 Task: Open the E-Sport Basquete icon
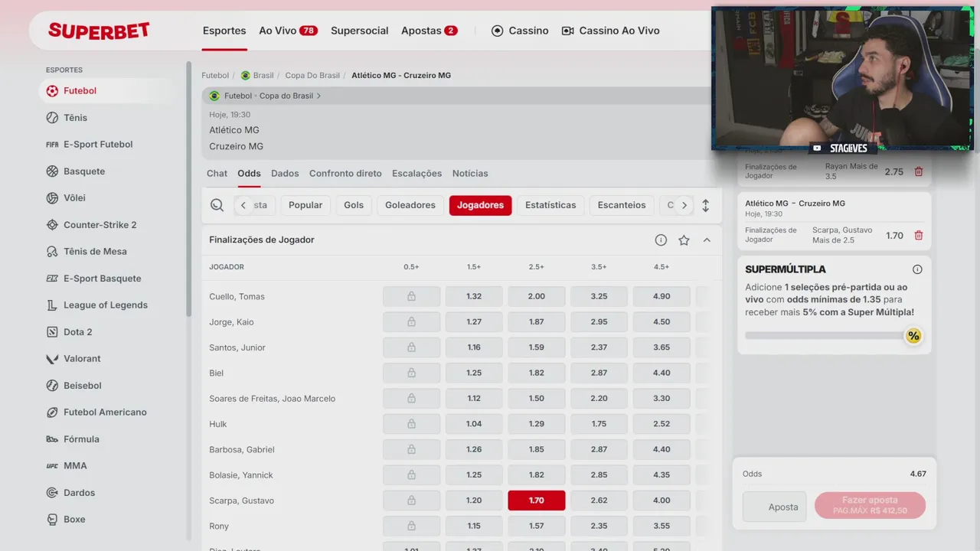tap(52, 279)
